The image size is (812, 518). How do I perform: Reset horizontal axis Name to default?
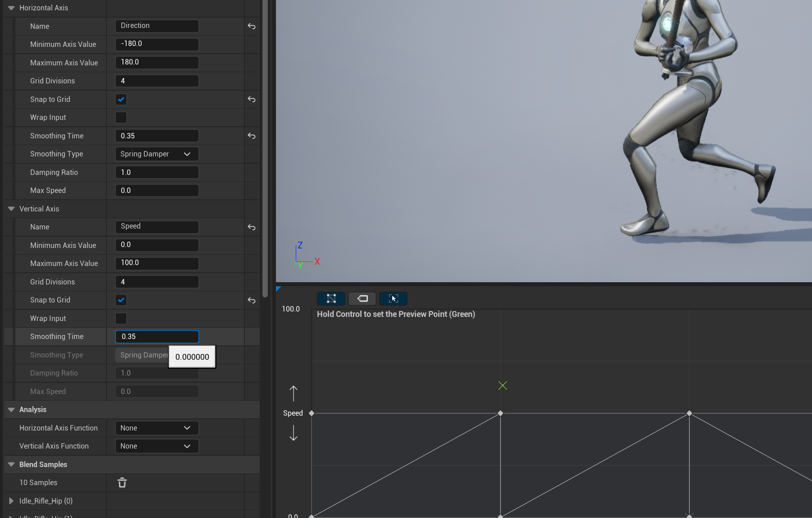[x=252, y=26]
